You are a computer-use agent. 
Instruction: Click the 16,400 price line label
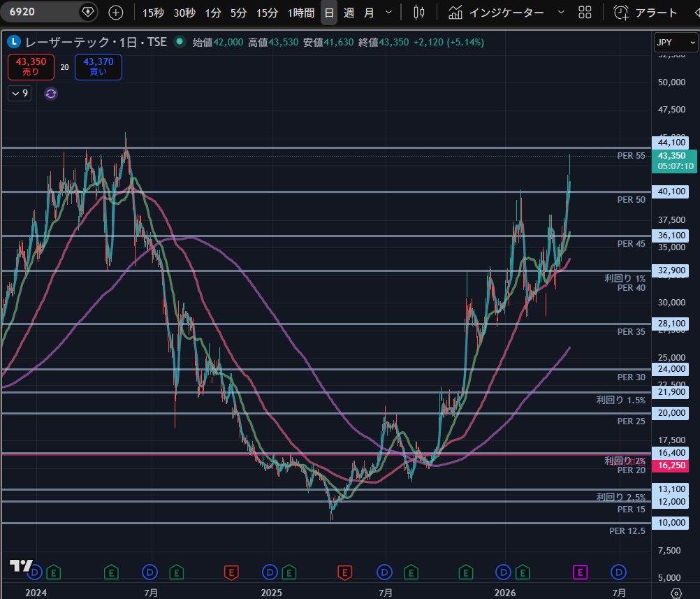point(671,453)
